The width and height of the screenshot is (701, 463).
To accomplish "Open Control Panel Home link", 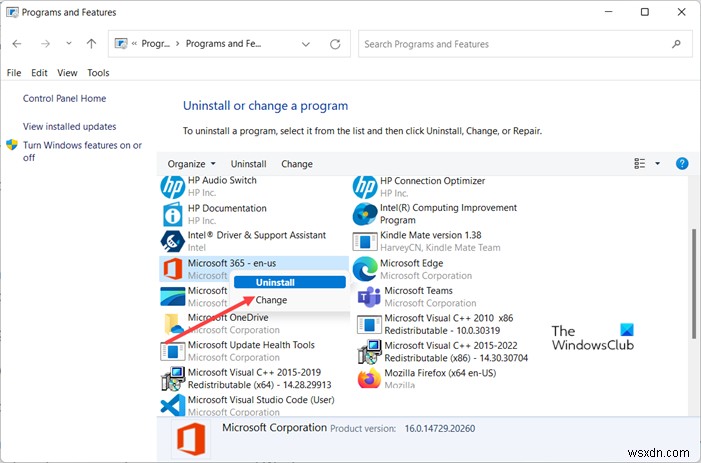I will point(64,98).
